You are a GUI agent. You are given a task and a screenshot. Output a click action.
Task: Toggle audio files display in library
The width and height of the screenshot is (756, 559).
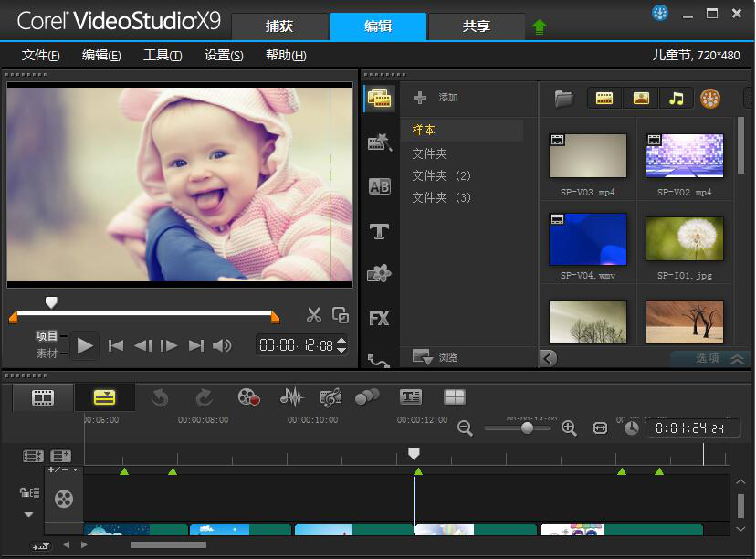coord(676,99)
